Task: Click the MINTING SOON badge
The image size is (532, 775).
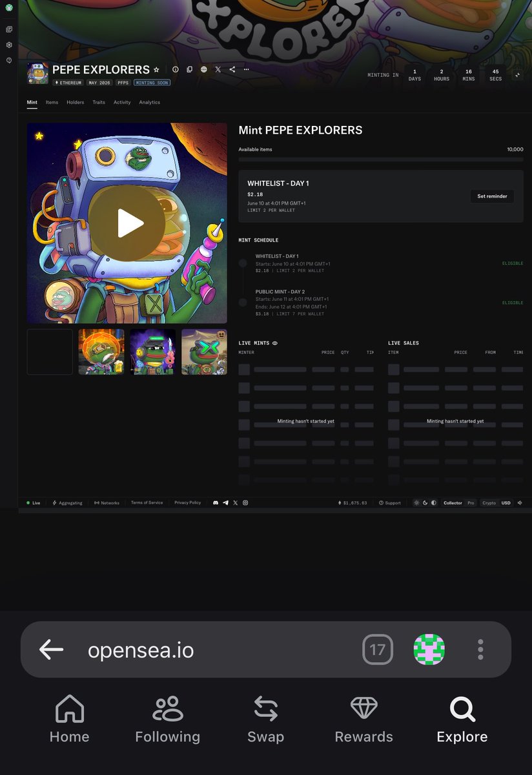Action: click(152, 83)
